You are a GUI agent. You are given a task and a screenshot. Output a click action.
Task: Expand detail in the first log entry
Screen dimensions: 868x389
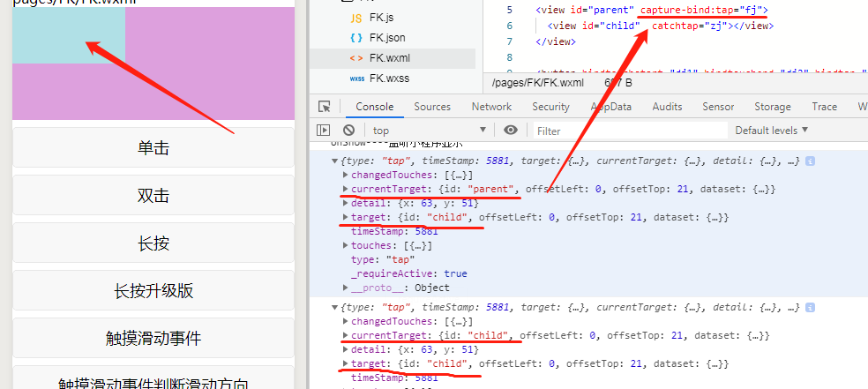(x=346, y=203)
